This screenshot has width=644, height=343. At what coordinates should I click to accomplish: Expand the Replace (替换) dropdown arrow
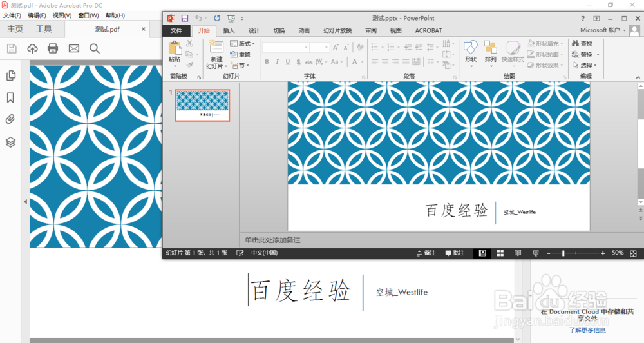(x=598, y=54)
